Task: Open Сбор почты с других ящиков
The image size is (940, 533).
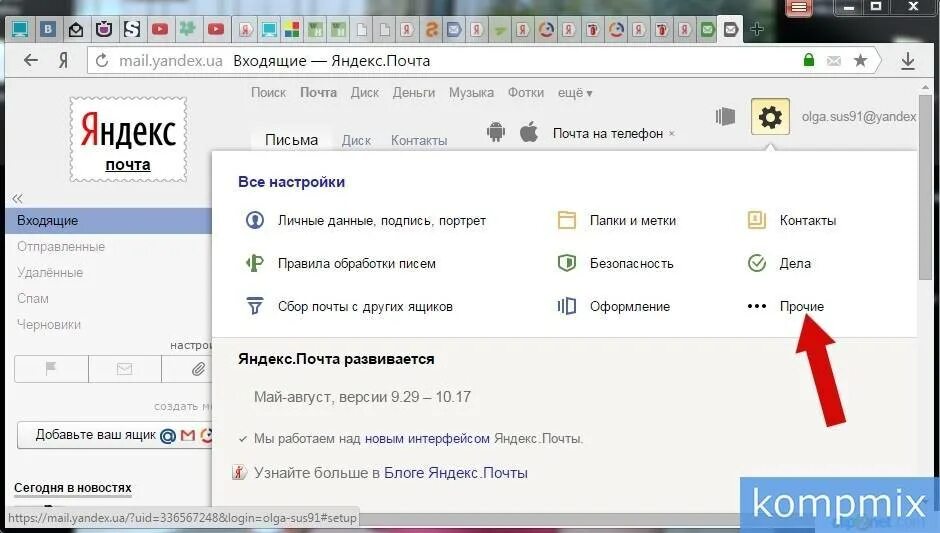Action: coord(365,306)
